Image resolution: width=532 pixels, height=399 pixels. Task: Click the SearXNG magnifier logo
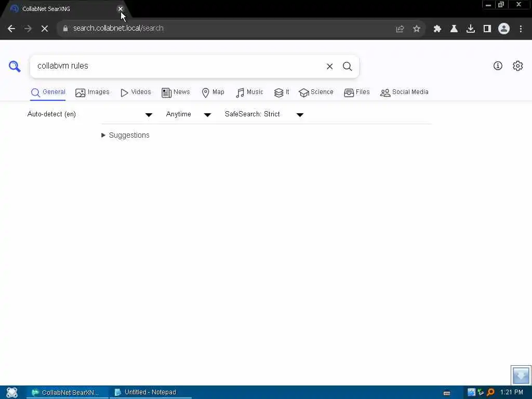coord(15,66)
